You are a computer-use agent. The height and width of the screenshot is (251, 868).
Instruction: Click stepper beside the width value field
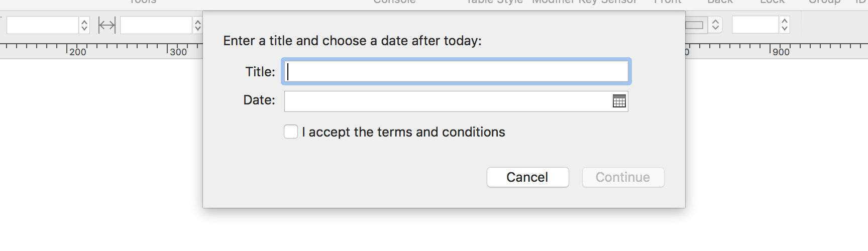click(x=198, y=25)
